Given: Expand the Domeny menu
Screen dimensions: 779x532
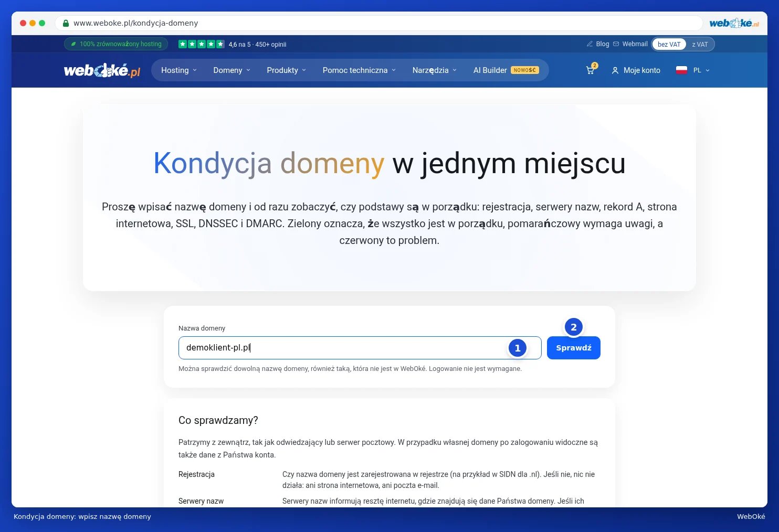Looking at the screenshot, I should [232, 70].
